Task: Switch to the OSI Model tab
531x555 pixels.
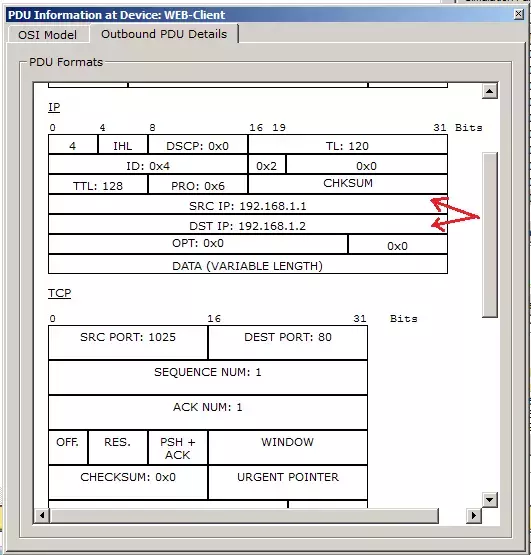Action: coord(48,35)
